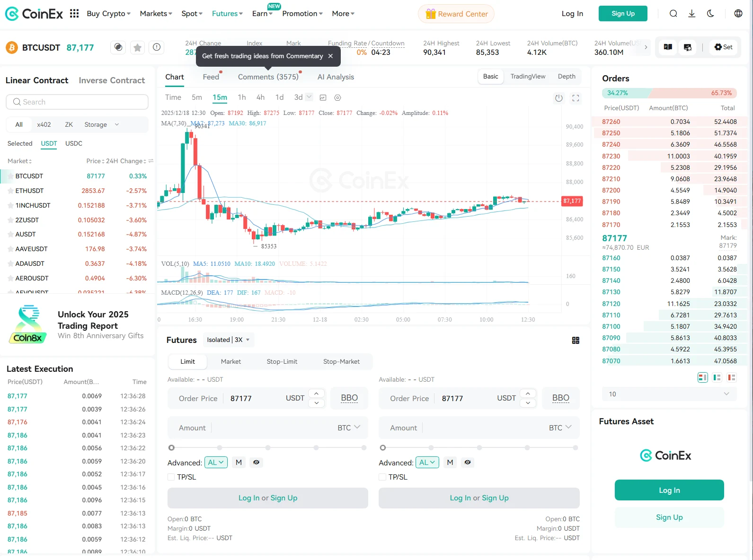Star the 1INCHUSDT market row

tap(10, 205)
